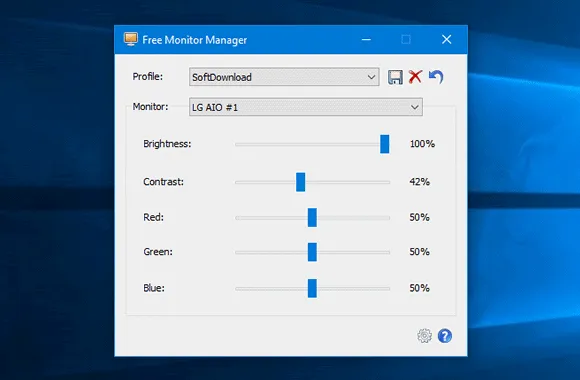Screen dimensions: 580x380
Task: Click the Green slider handle
Action: [x=312, y=252]
